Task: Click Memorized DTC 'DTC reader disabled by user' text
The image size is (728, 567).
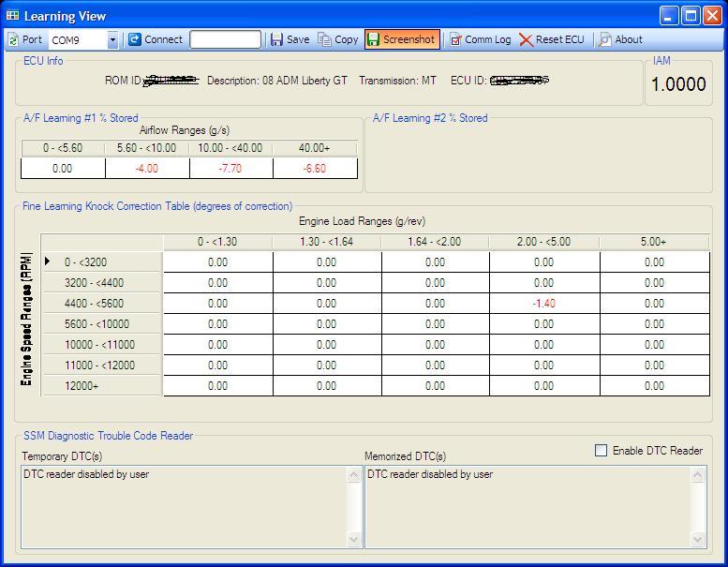Action: [x=430, y=474]
